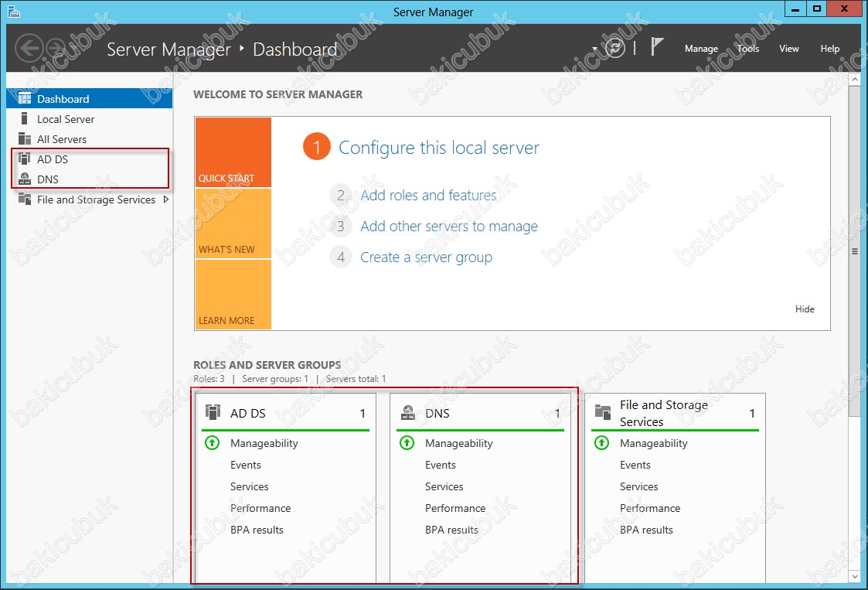This screenshot has height=590, width=868.
Task: Click the breadcrumb arrow before Dashboard
Action: (x=242, y=49)
